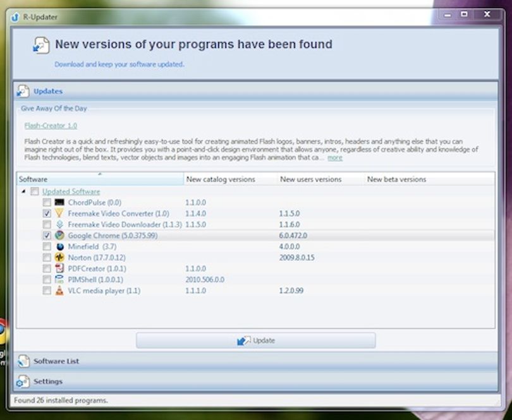Click the PDFCreator icon

(x=59, y=268)
